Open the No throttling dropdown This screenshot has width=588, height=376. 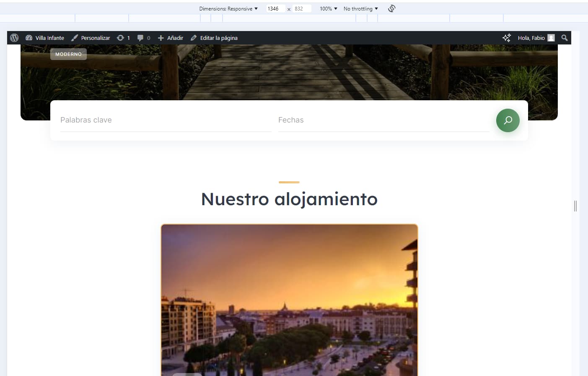360,8
